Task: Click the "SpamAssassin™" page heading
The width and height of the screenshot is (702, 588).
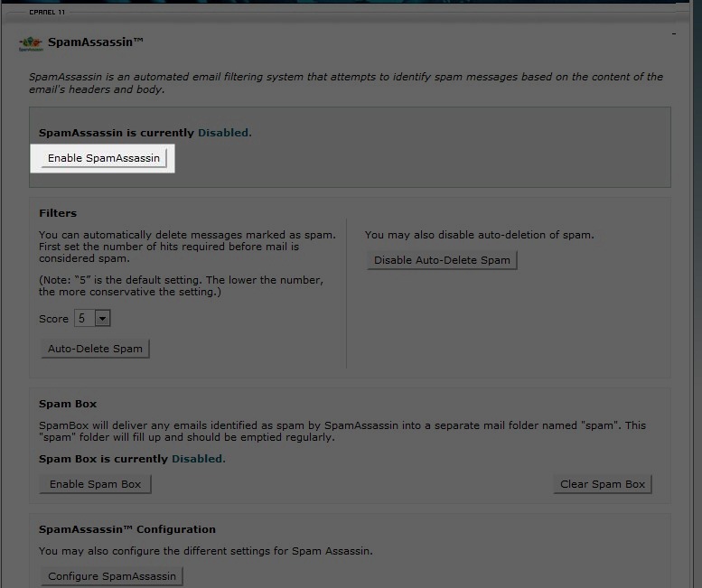Action: pyautogui.click(x=96, y=42)
